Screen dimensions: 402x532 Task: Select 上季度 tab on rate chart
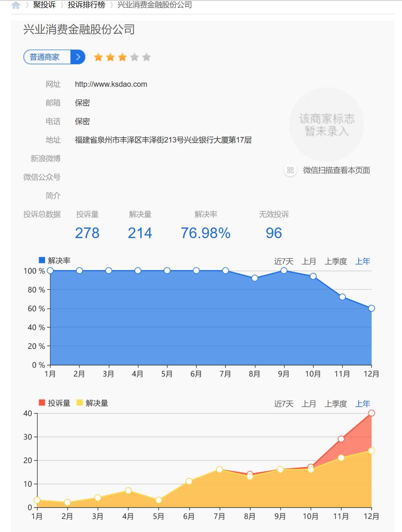coord(336,262)
